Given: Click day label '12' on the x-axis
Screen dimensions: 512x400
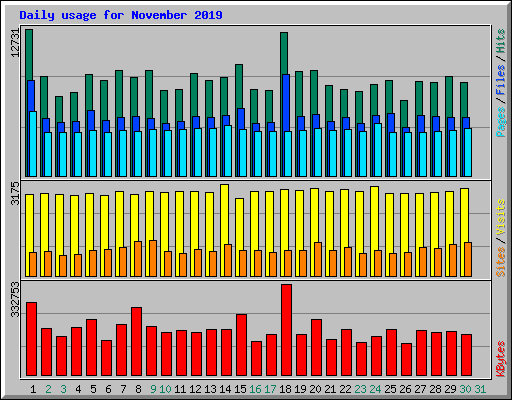Looking at the screenshot, I should (195, 389).
